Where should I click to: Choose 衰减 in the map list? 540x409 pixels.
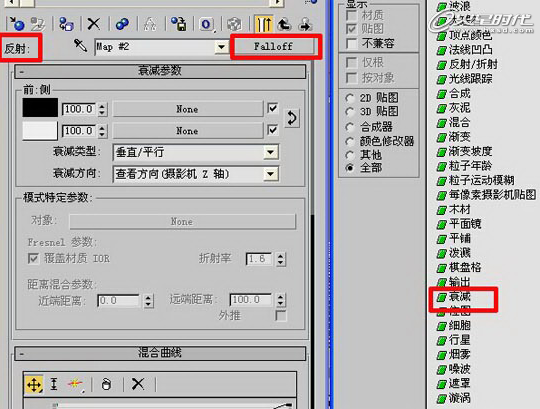pos(459,296)
